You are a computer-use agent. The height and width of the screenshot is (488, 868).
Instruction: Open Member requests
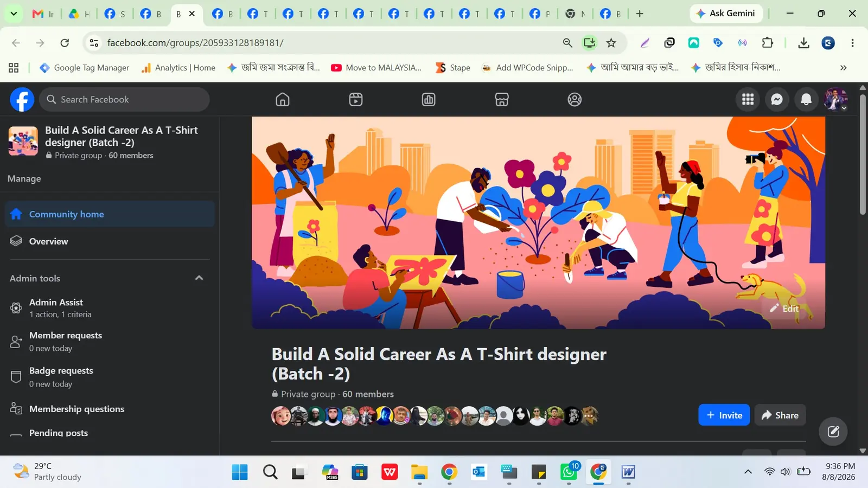click(110, 342)
